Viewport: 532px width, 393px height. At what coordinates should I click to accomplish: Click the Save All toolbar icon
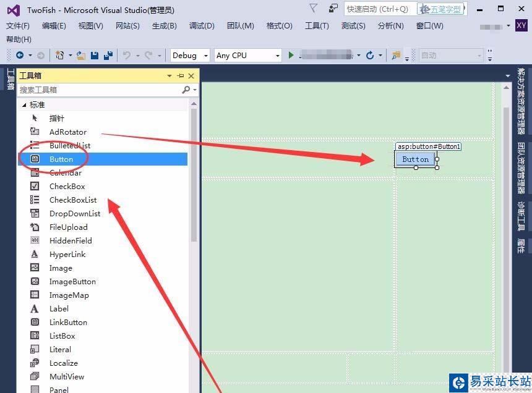tap(108, 55)
